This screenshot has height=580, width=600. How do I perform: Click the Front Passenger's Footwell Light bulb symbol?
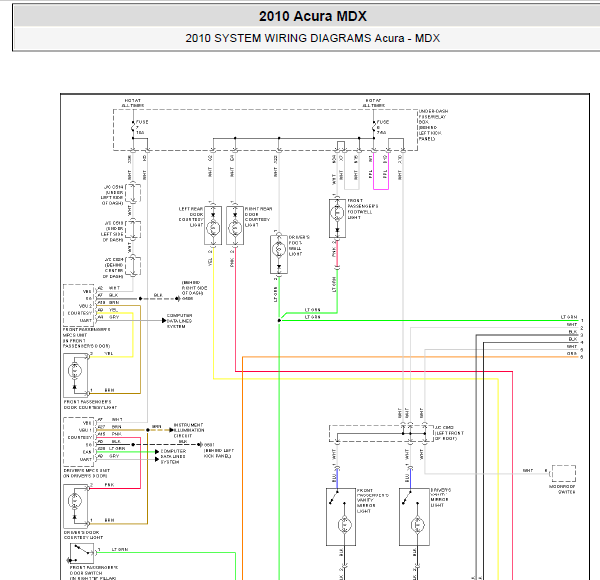(337, 212)
